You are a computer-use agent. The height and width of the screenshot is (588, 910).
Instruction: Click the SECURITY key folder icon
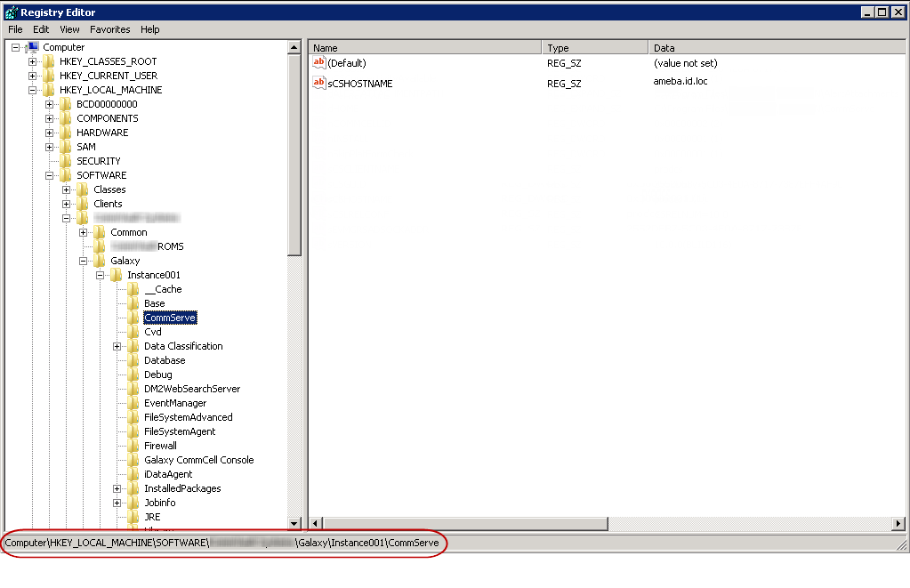pyautogui.click(x=66, y=161)
